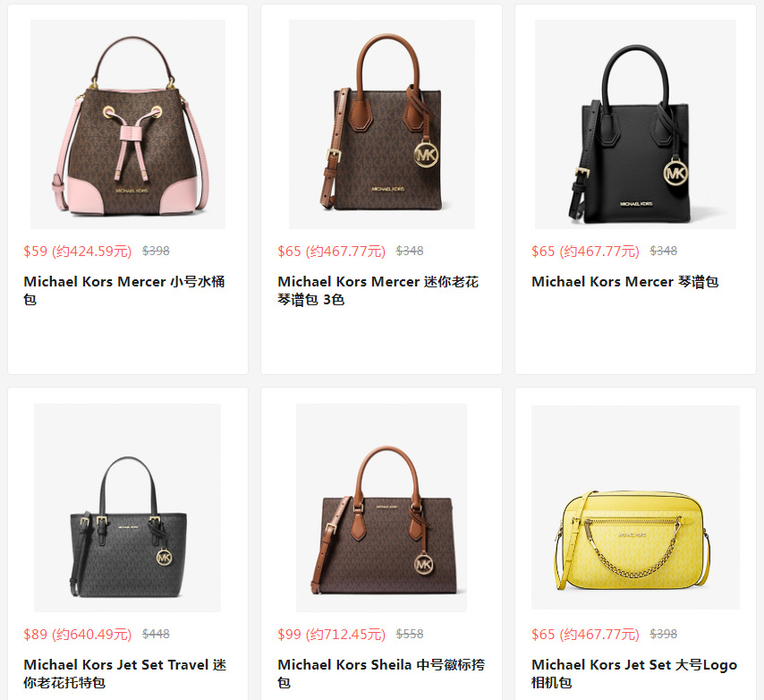The width and height of the screenshot is (764, 700).
Task: Select the crossed-out $558 original price
Action: [x=410, y=634]
